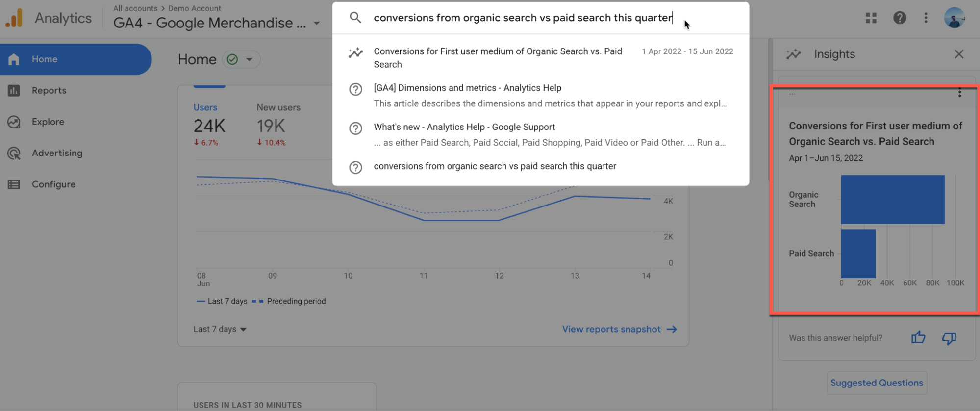Screen dimensions: 980x411
Task: Click the insight title Conversions for First user medium
Action: tap(876, 134)
